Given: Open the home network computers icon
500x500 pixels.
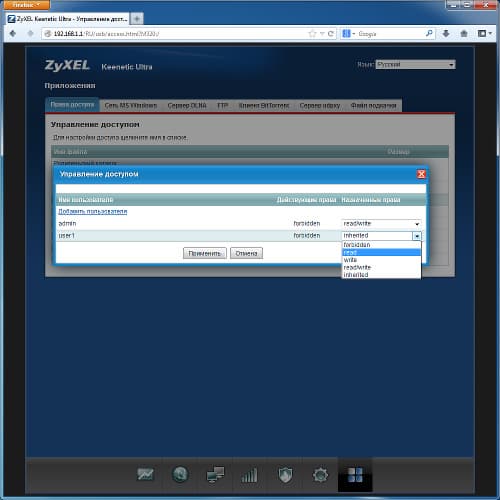Looking at the screenshot, I should (x=215, y=474).
